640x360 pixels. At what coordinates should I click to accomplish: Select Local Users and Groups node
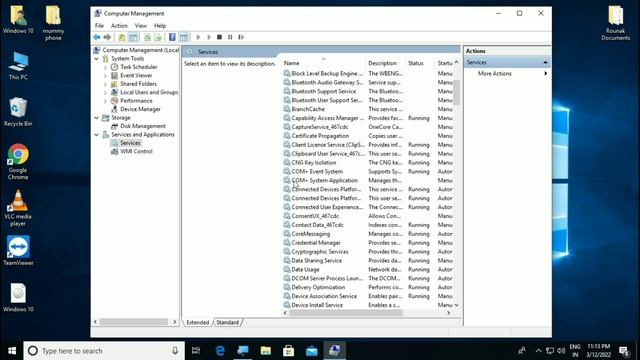(149, 92)
